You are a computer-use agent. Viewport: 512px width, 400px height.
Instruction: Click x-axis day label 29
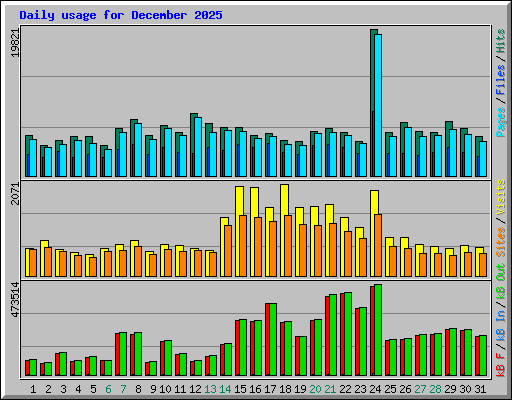450,389
